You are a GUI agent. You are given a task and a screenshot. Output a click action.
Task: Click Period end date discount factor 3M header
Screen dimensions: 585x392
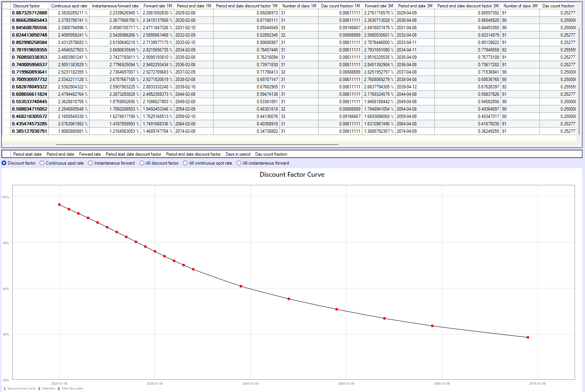[468, 6]
